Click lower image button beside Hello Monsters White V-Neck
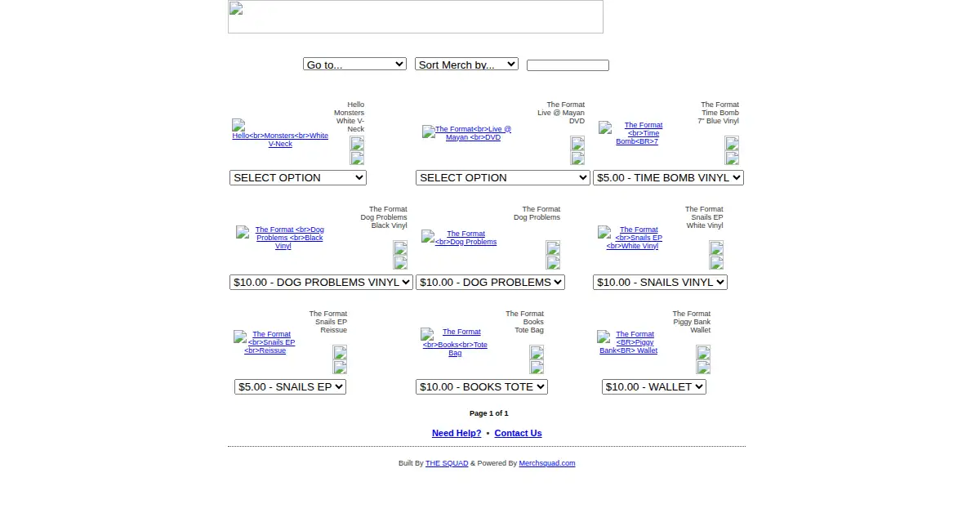This screenshot has height=513, width=980. tap(357, 158)
